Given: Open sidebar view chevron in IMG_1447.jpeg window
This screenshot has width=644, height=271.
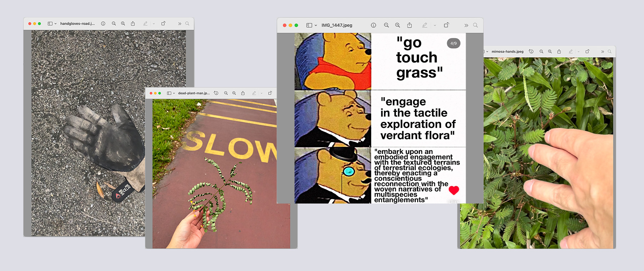Looking at the screenshot, I should coord(316,25).
